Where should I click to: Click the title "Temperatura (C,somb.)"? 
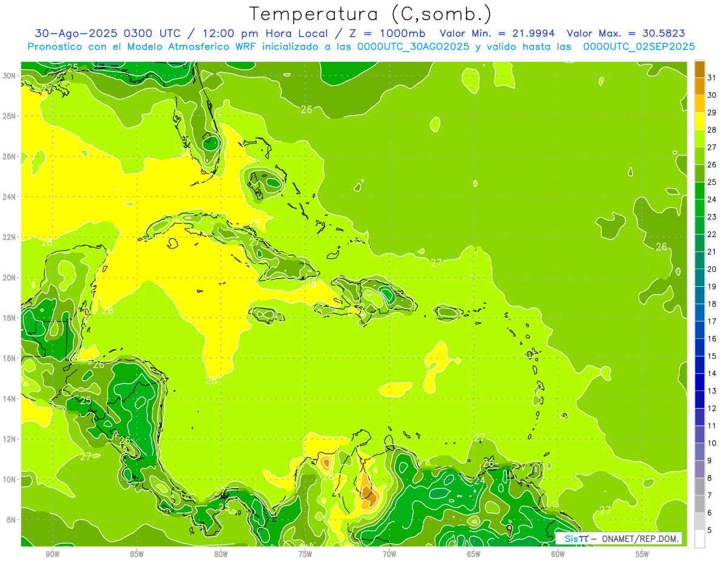point(370,13)
